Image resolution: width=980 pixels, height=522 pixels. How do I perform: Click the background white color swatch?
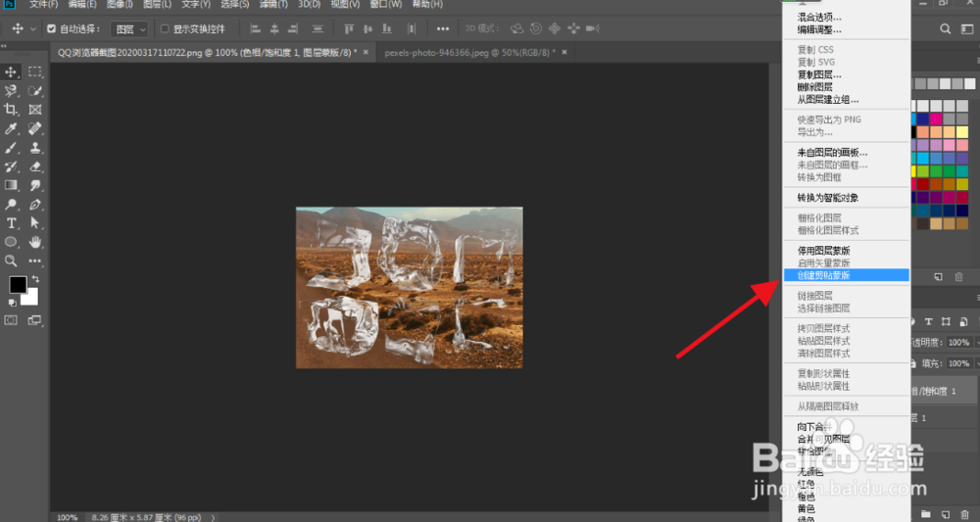(x=31, y=299)
